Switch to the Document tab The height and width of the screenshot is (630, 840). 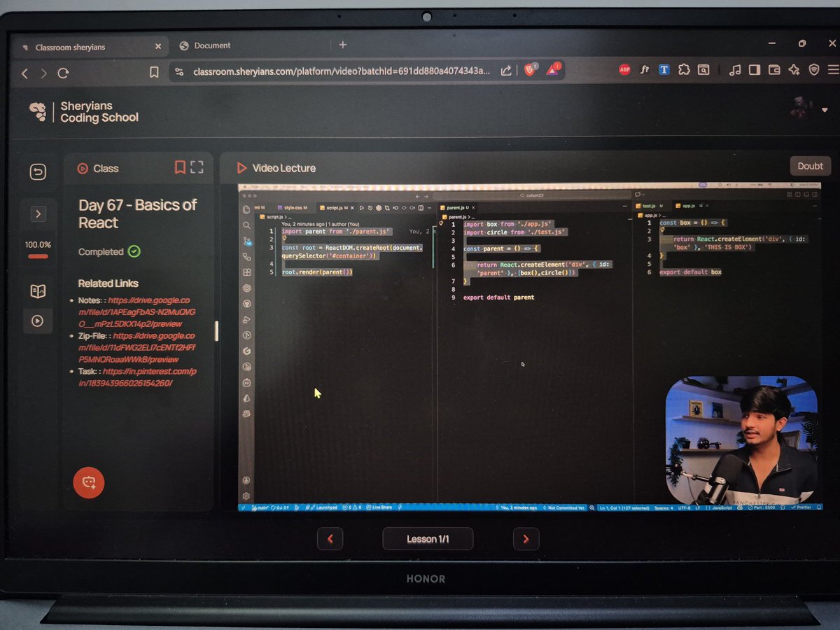click(x=212, y=45)
